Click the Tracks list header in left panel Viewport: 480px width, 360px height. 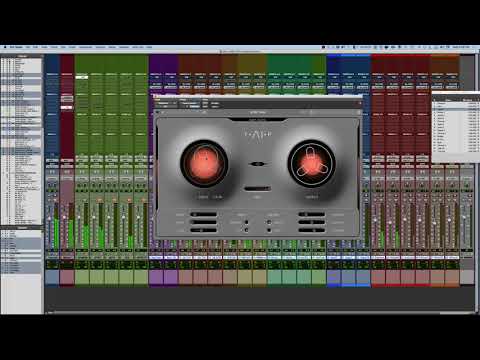[22, 56]
